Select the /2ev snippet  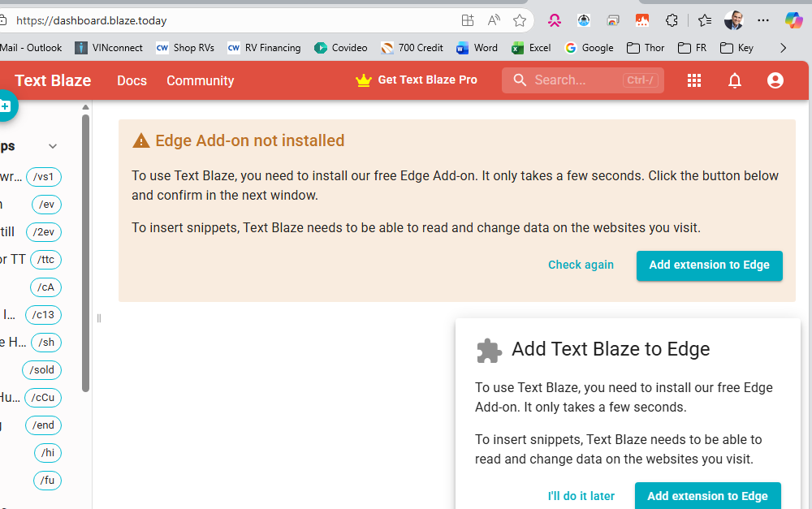44,232
